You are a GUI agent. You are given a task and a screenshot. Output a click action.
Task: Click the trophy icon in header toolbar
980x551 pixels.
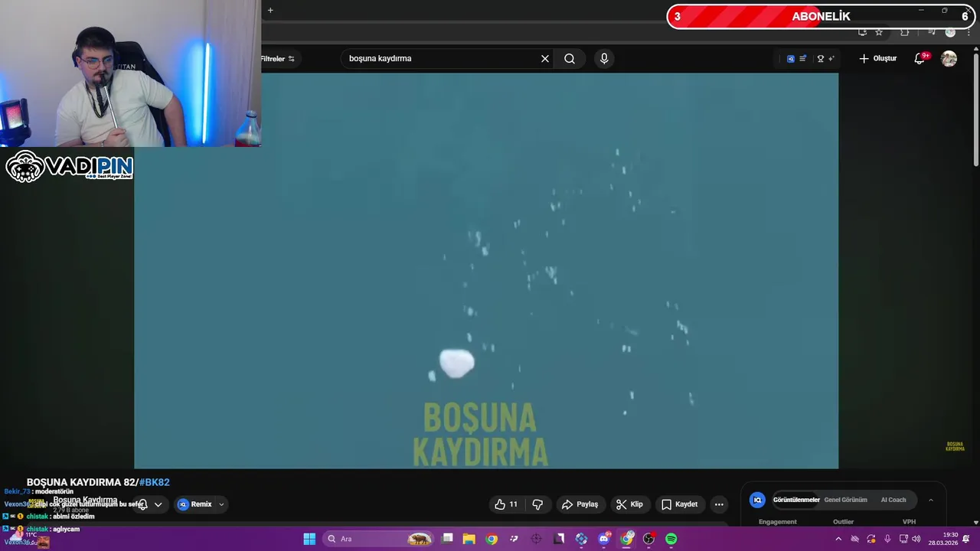tap(820, 59)
